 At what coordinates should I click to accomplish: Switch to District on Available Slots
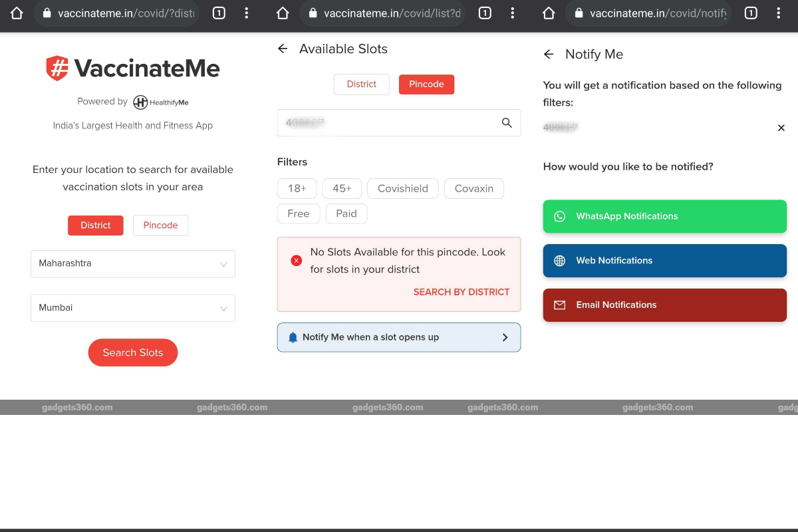coord(362,84)
